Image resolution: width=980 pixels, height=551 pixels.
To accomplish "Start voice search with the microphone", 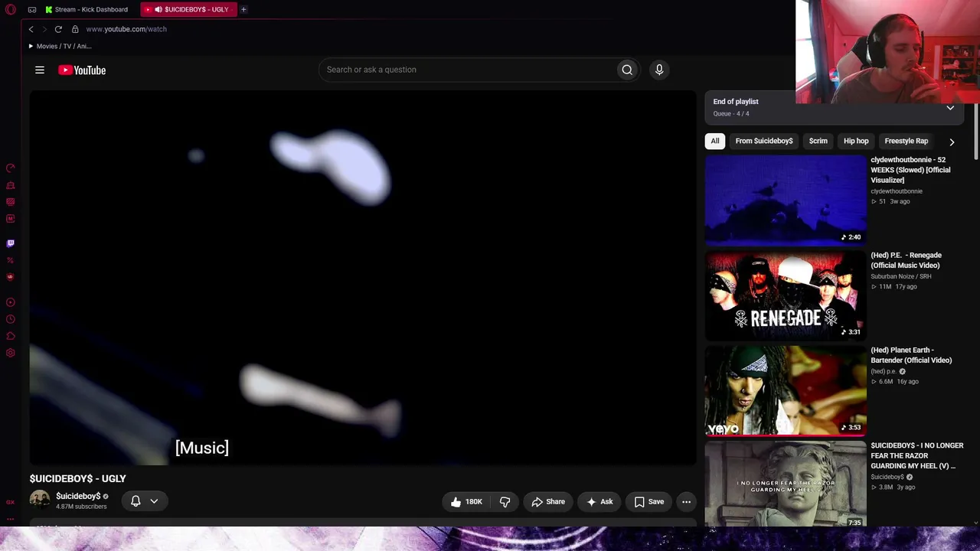I will [x=659, y=70].
